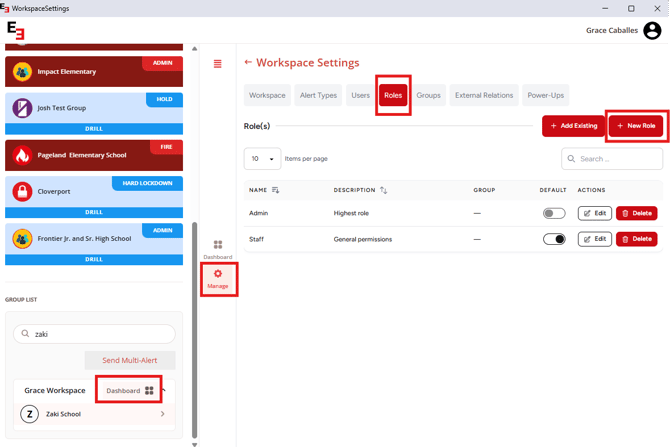Open the items per page dropdown
This screenshot has height=447, width=670.
tap(262, 159)
